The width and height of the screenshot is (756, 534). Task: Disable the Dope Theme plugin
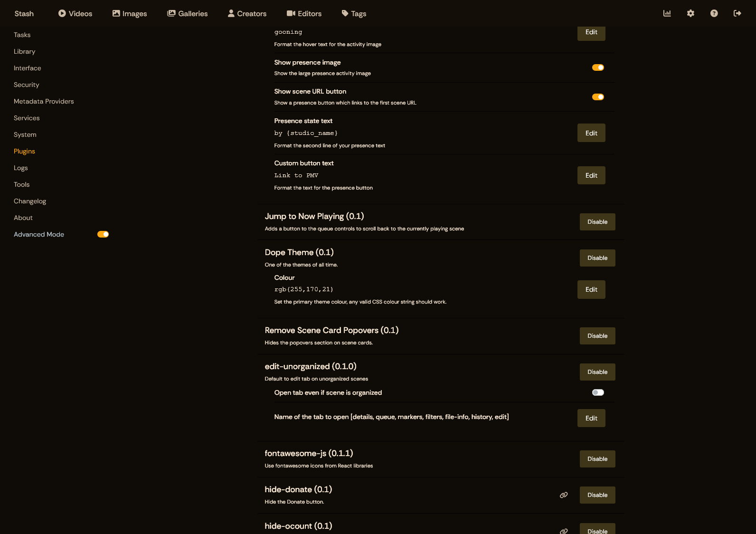[597, 258]
